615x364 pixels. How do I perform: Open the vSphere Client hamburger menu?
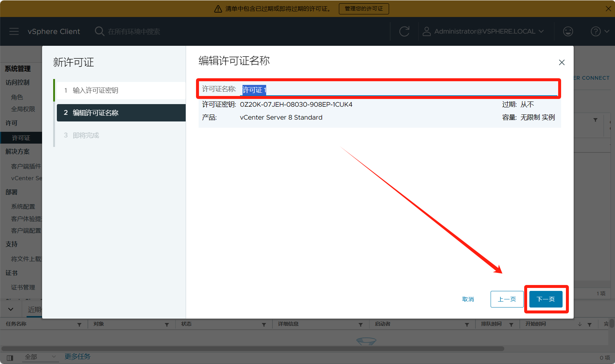tap(14, 31)
